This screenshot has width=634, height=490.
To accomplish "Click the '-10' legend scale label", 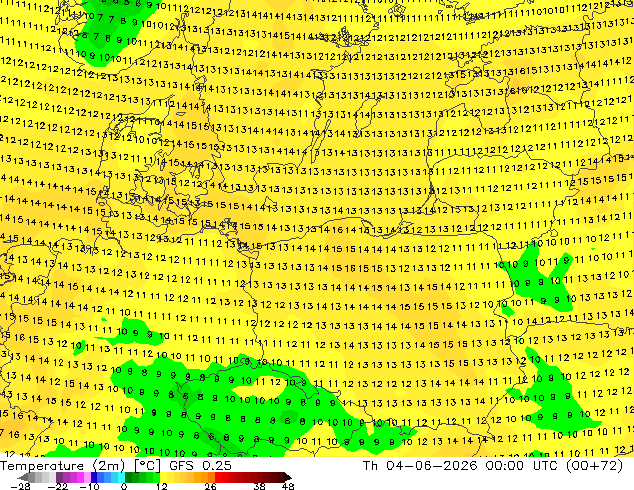I will tap(89, 486).
